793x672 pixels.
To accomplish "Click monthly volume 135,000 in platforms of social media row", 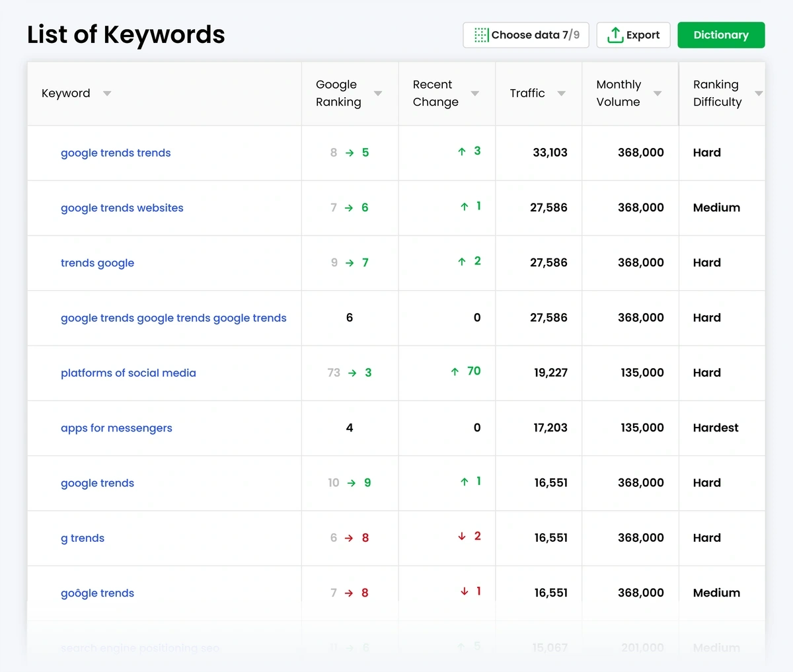I will point(642,373).
